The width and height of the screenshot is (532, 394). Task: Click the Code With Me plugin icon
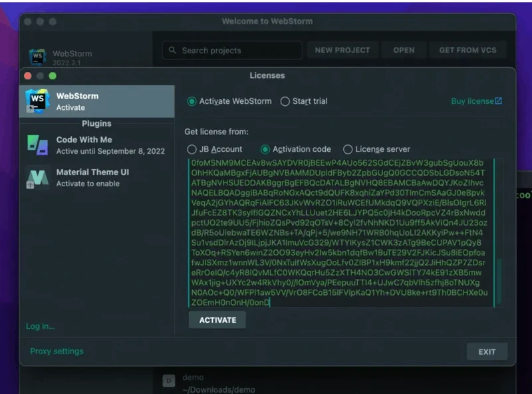pyautogui.click(x=37, y=145)
